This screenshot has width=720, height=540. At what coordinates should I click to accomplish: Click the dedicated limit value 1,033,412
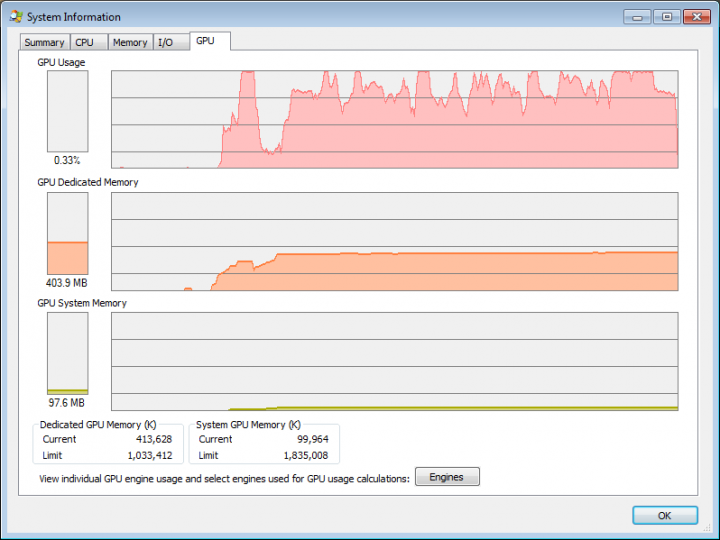(x=150, y=456)
